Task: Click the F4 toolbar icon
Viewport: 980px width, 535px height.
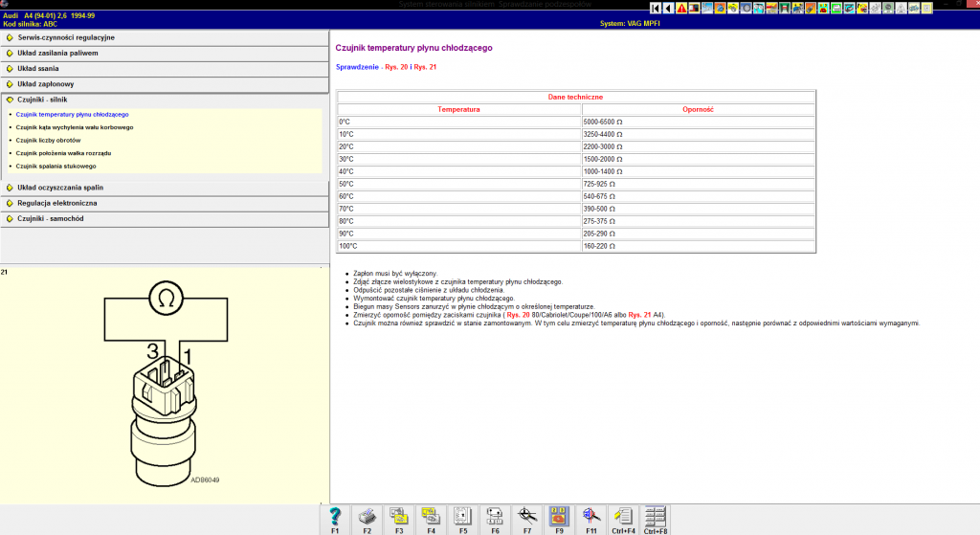Action: 432,520
